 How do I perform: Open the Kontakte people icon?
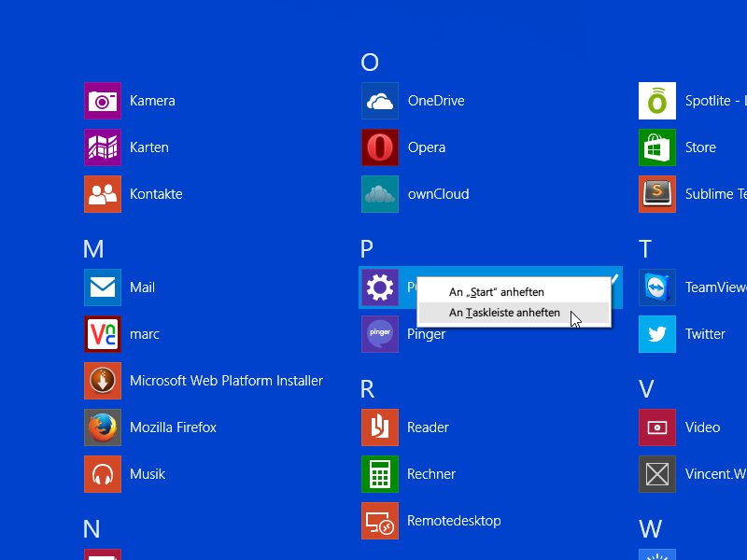(103, 194)
